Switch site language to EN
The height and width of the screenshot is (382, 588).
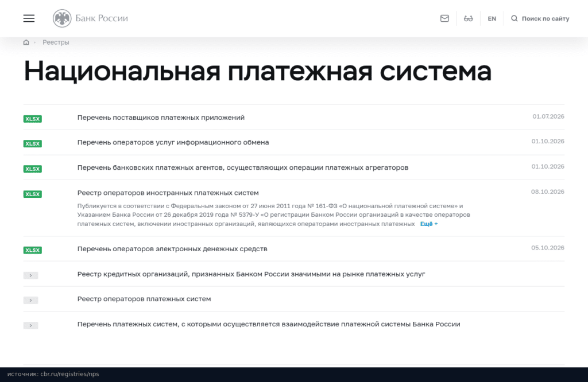(x=492, y=19)
